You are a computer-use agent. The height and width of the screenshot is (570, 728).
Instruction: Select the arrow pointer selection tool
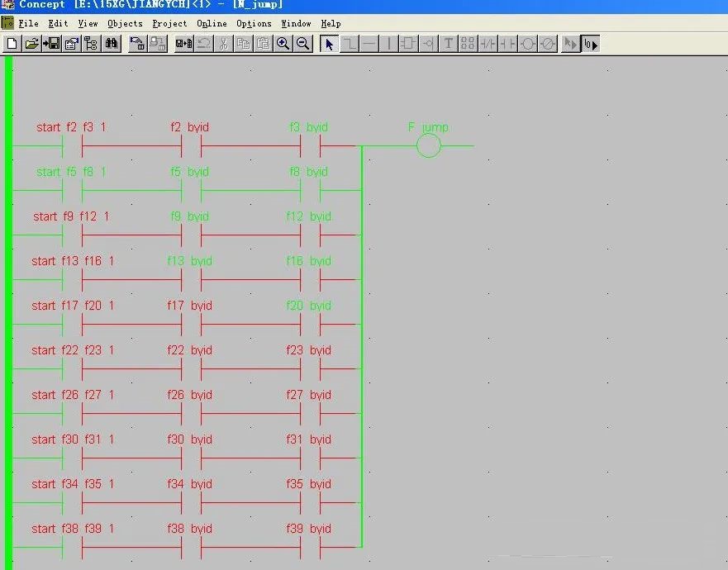pyautogui.click(x=329, y=44)
